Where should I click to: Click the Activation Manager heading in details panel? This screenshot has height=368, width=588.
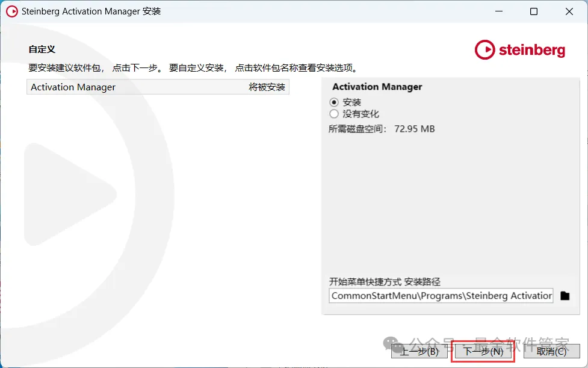point(377,87)
